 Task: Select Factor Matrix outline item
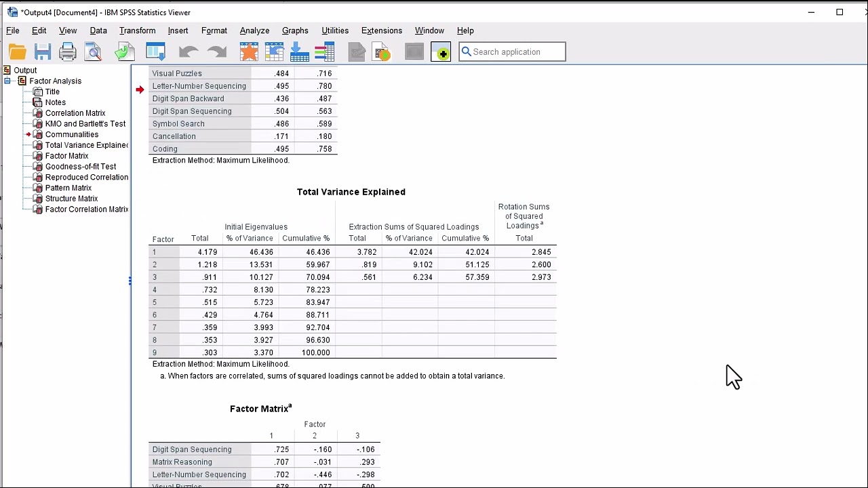[66, 156]
